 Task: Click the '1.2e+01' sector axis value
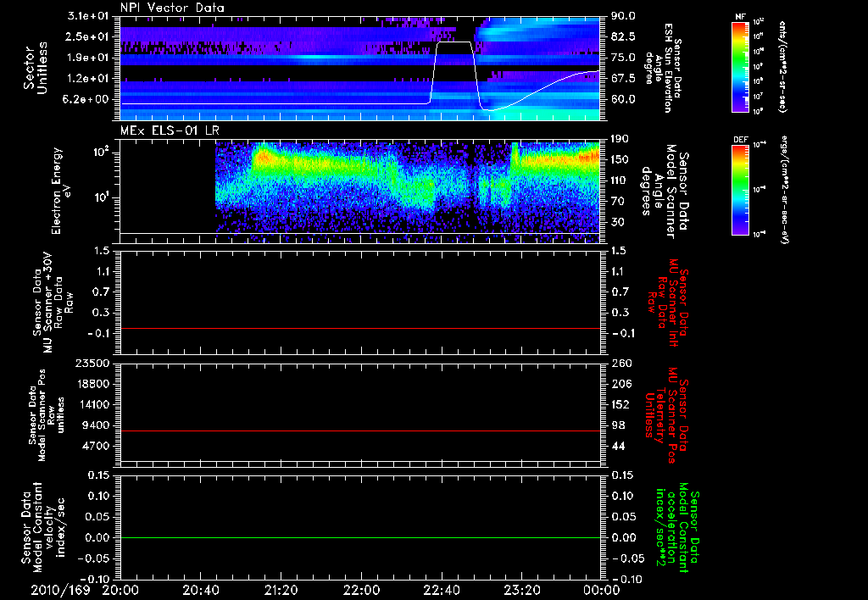[88, 79]
